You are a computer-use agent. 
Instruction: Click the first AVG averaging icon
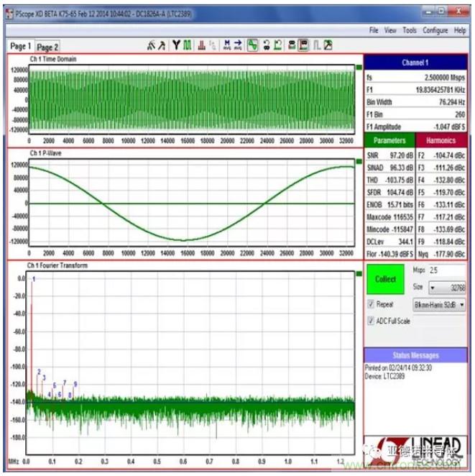tap(227, 45)
